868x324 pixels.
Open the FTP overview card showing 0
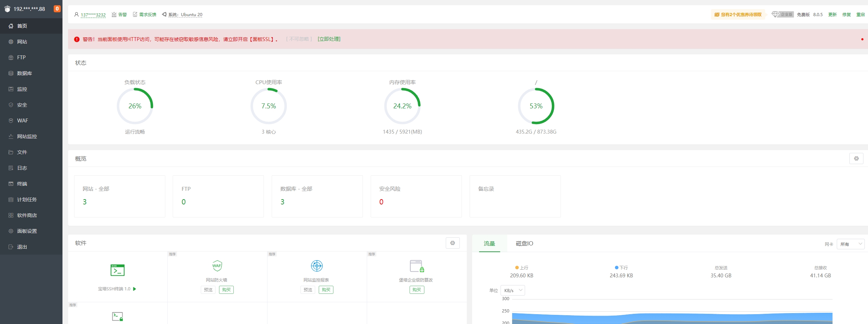pos(218,196)
